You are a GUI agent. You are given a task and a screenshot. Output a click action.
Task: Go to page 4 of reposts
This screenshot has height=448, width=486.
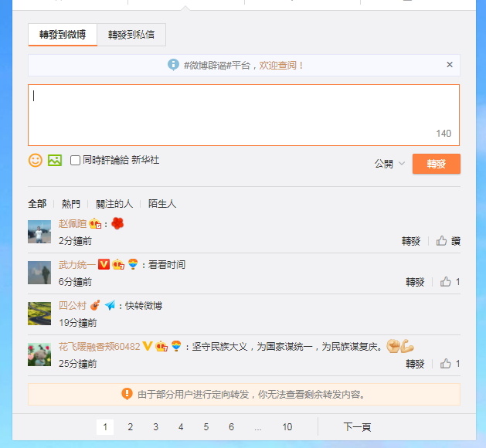[181, 426]
